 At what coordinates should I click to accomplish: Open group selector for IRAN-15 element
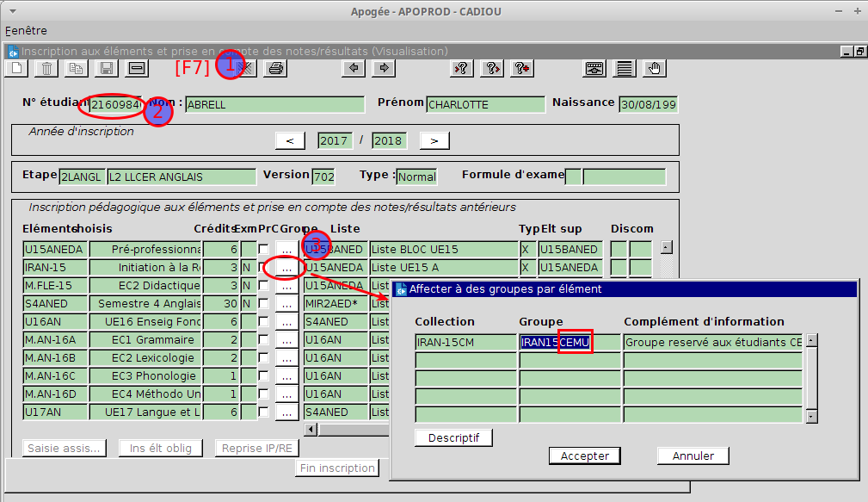286,268
